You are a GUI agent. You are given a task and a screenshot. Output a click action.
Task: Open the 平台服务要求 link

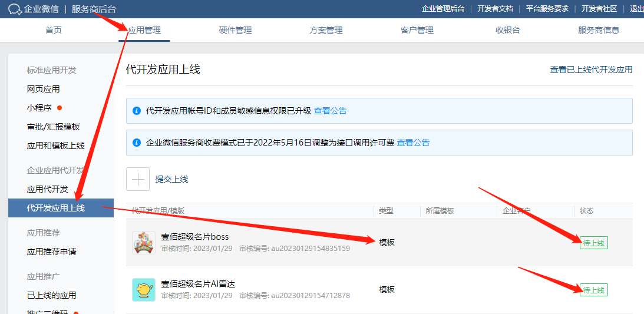click(x=547, y=9)
